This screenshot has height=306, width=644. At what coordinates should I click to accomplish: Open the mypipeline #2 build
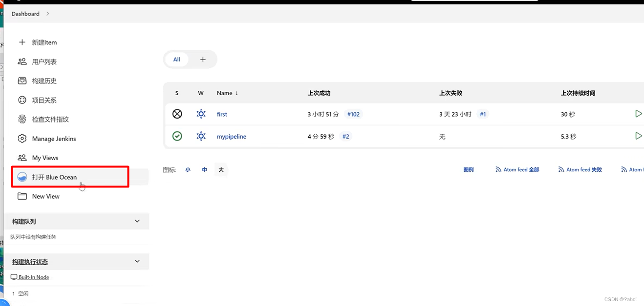click(x=345, y=137)
